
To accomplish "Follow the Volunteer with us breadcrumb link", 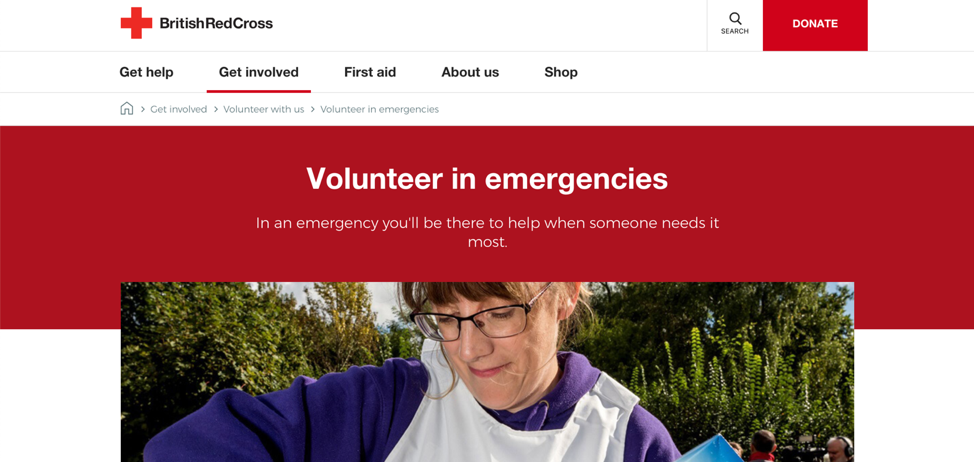I will [x=264, y=109].
